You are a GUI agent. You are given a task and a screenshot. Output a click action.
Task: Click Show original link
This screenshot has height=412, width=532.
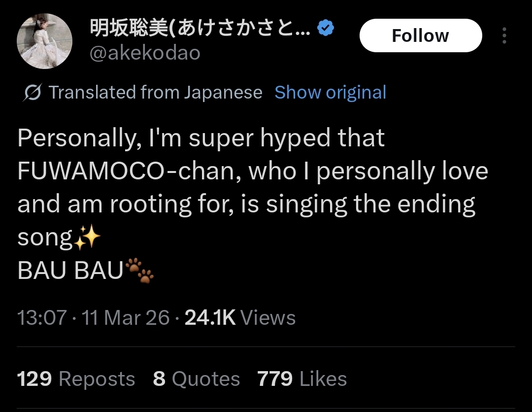[330, 92]
